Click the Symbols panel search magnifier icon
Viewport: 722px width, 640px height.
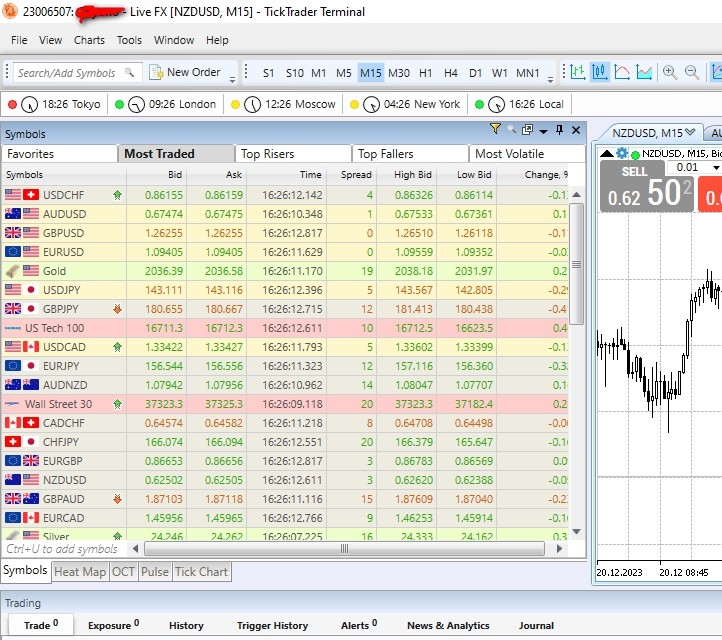512,129
